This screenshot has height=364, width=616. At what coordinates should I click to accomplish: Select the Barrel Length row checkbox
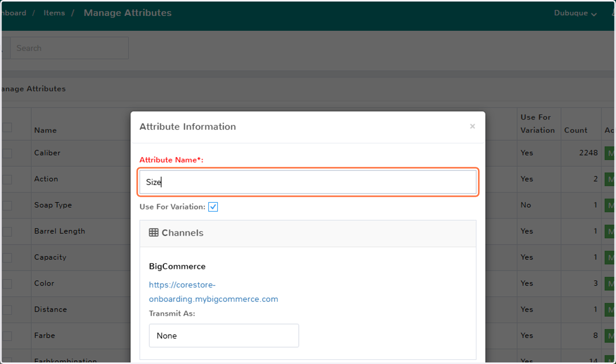click(7, 232)
